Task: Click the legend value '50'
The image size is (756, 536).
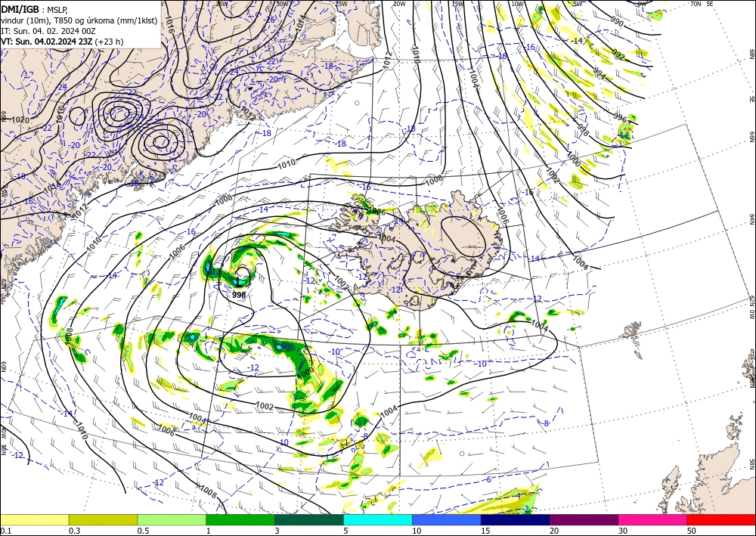Action: pyautogui.click(x=692, y=530)
